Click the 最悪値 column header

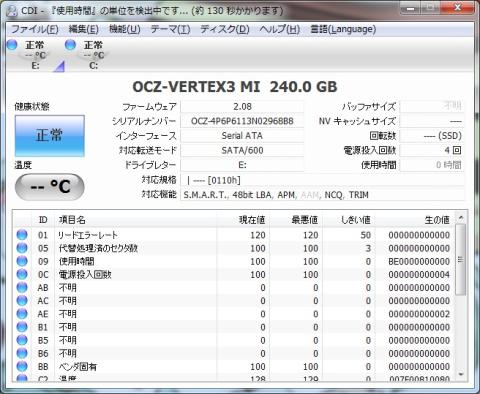(x=296, y=220)
